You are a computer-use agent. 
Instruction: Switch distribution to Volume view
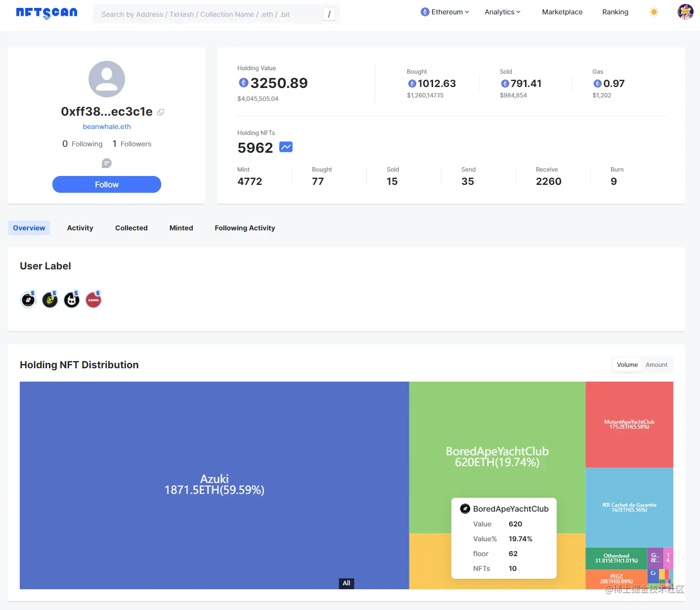click(627, 365)
